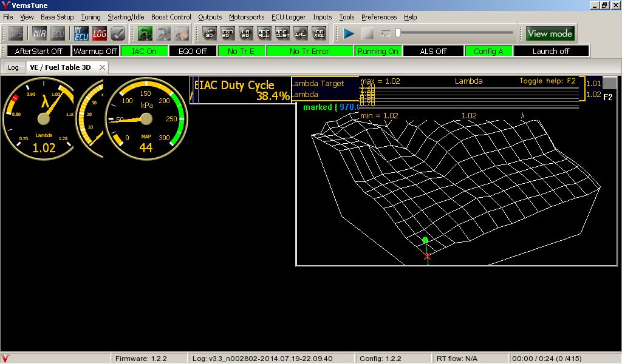Click the Warmup Off indicator

click(x=95, y=51)
